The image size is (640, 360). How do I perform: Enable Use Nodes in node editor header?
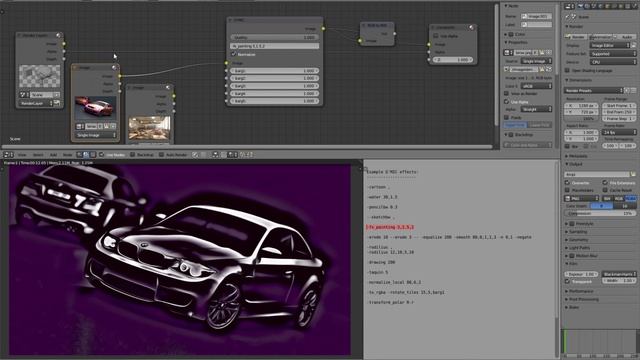click(x=102, y=155)
